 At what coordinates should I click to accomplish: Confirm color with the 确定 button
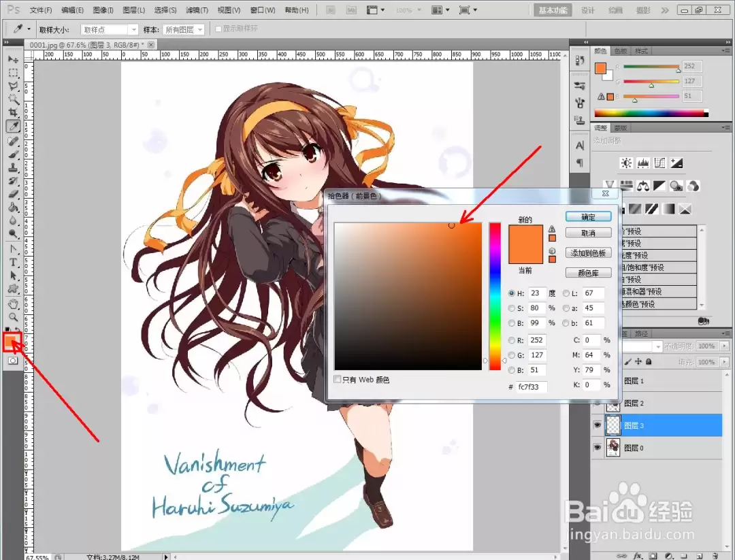588,216
